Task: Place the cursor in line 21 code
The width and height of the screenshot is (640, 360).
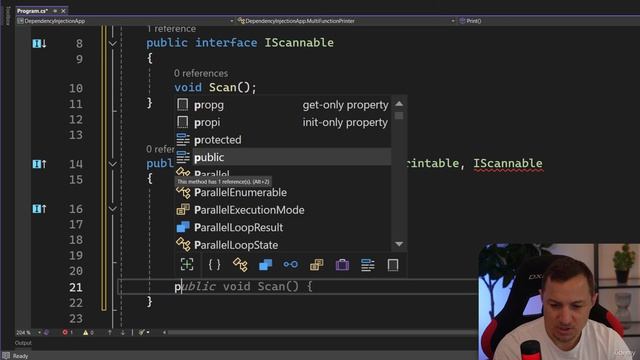Action: click(243, 287)
